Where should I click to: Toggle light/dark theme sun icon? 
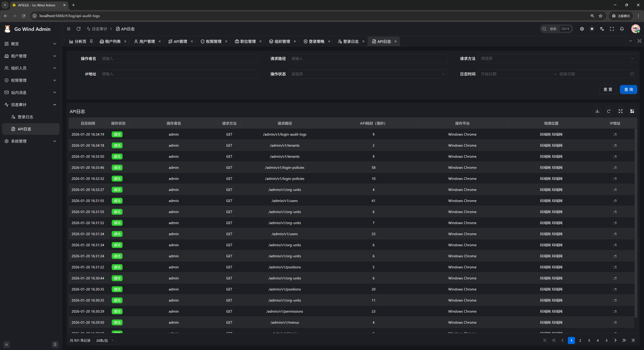(x=592, y=29)
